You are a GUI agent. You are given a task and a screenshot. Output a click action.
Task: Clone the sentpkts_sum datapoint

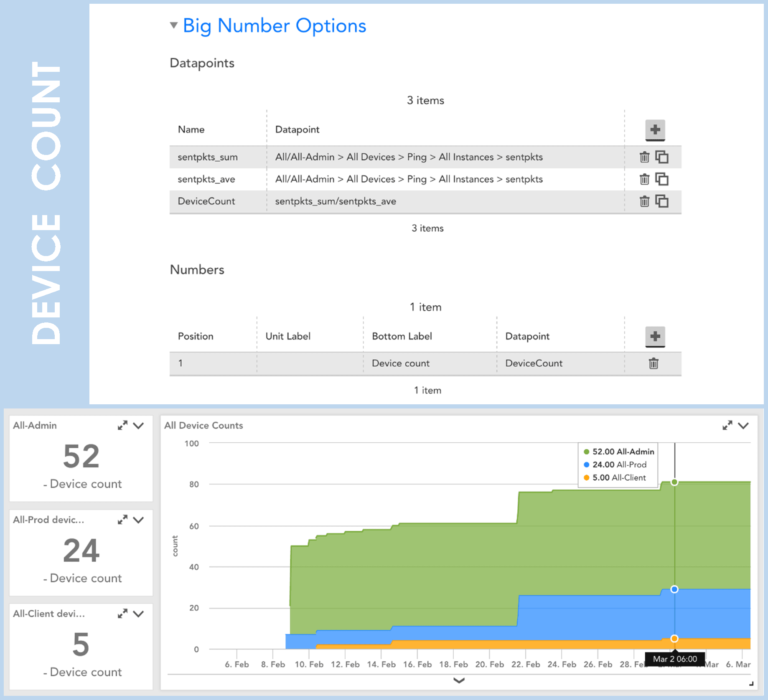coord(662,157)
